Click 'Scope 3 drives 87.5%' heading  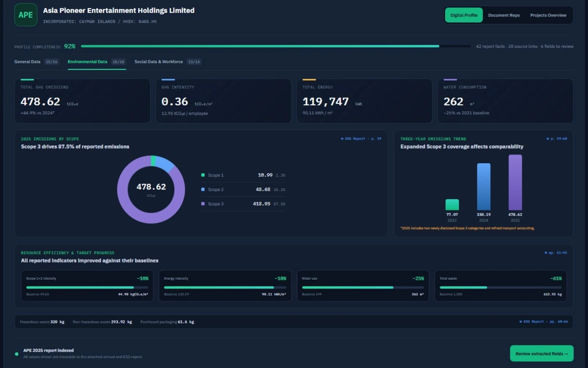pos(75,146)
